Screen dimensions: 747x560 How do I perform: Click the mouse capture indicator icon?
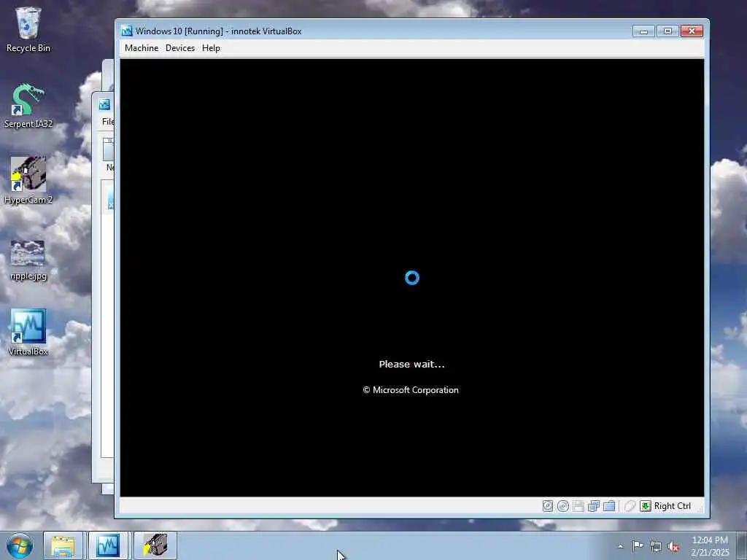click(x=630, y=506)
